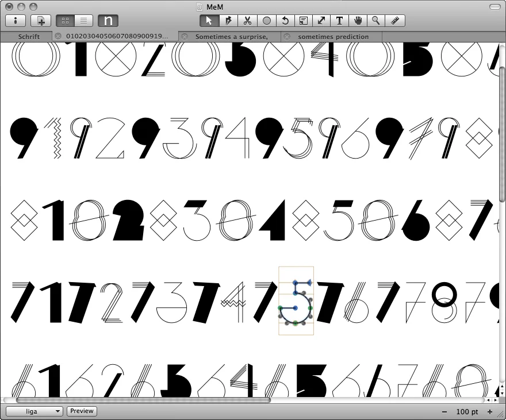Choose the magnifier zoom tool
506x420 pixels.
(376, 21)
